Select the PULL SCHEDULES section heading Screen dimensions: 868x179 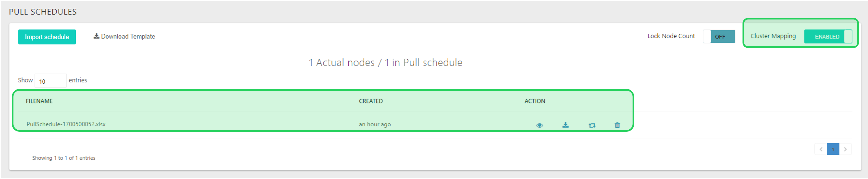tap(43, 11)
